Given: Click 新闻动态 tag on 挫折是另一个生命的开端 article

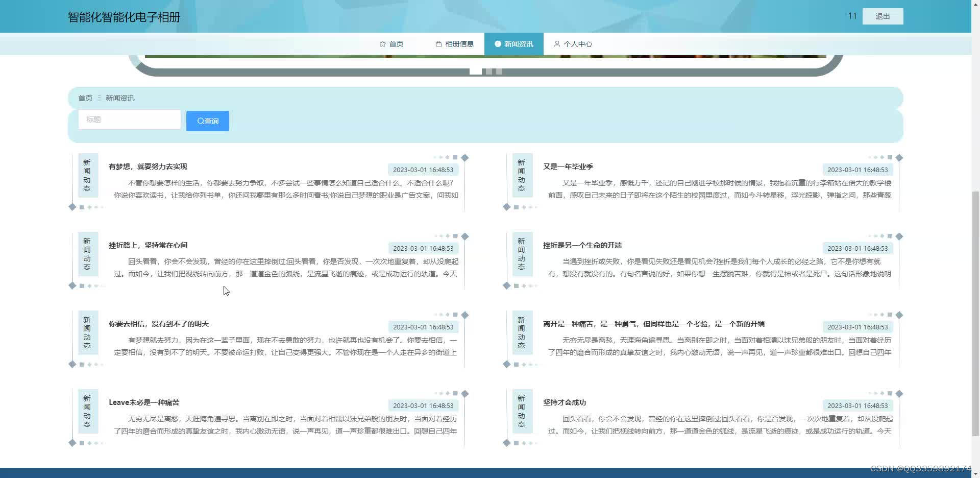Looking at the screenshot, I should (522, 254).
